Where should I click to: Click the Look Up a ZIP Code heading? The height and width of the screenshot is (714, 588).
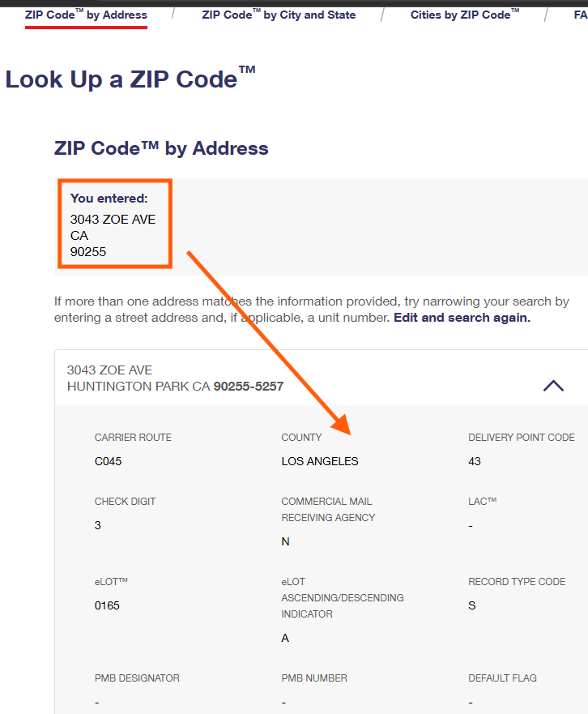130,79
